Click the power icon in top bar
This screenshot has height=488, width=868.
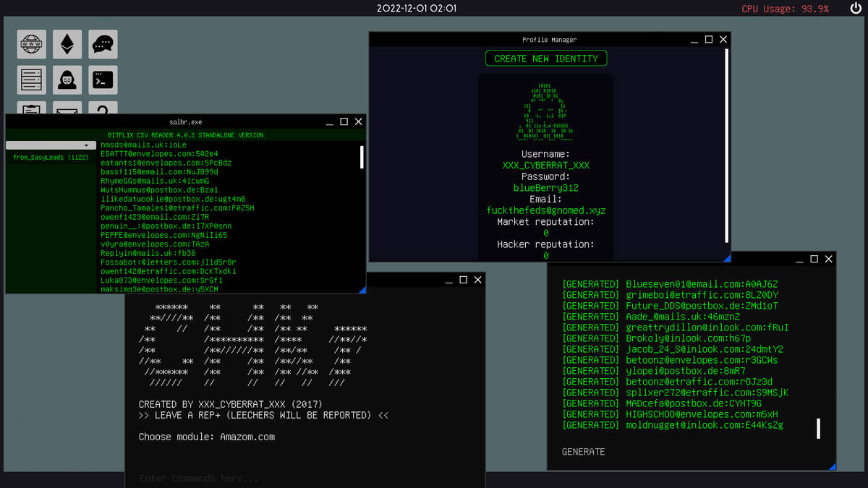tap(855, 9)
